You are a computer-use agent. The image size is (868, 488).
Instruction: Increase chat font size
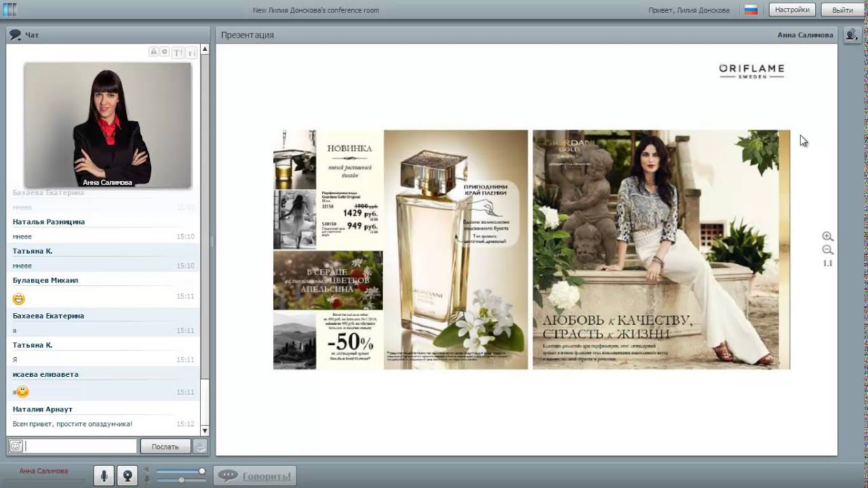[178, 52]
